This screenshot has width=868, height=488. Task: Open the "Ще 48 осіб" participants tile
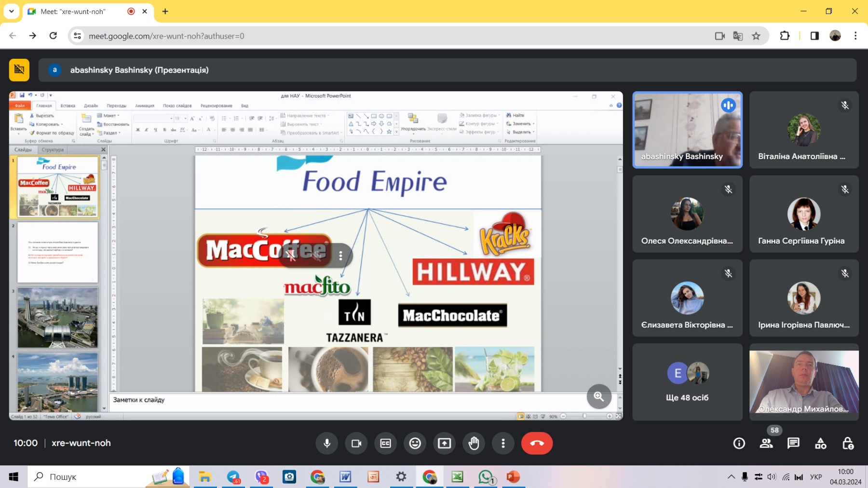[x=687, y=382]
